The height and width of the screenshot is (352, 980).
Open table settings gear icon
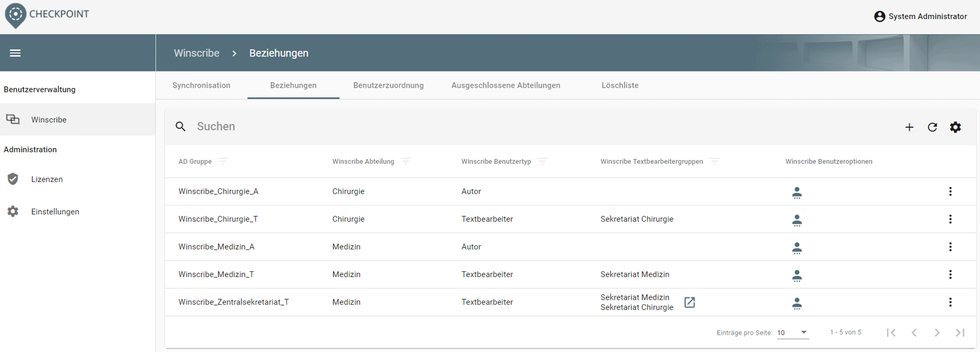pyautogui.click(x=955, y=127)
